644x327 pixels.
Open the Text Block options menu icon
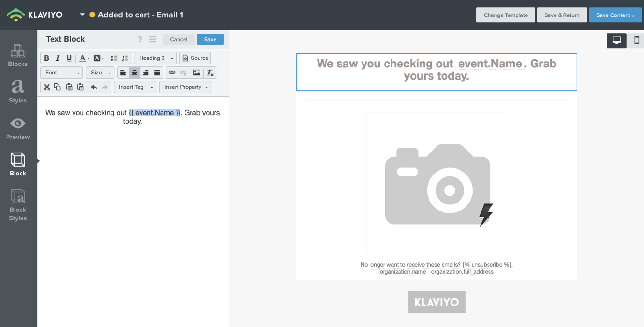coord(153,39)
